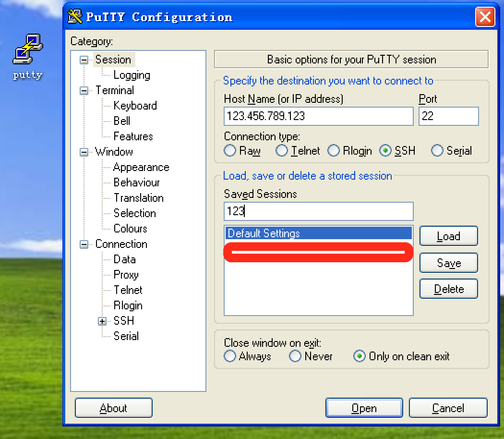The image size is (504, 439).
Task: Open the Selection category
Action: (135, 213)
